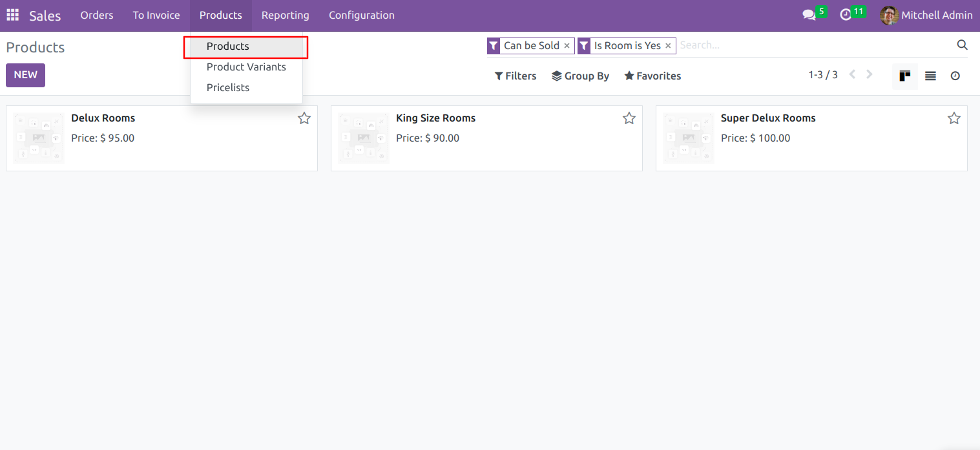Click the search input field

pos(814,45)
